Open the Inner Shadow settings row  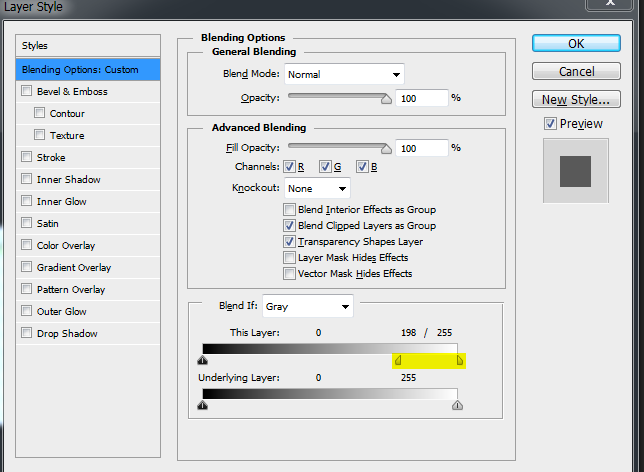tap(88, 180)
